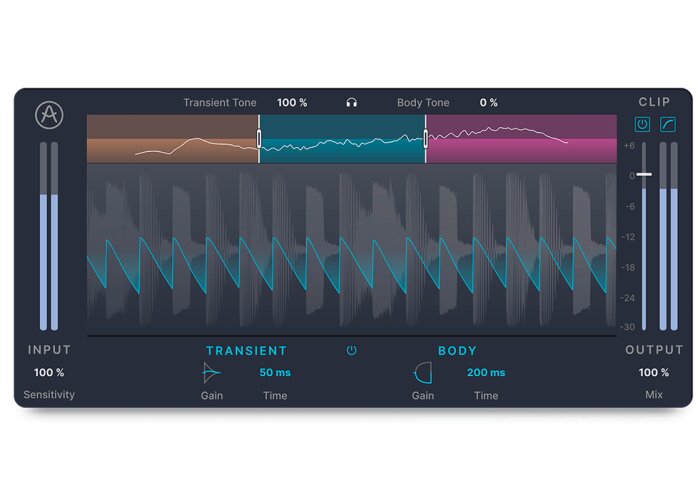Click the Sensitivity label
Screen dimensions: 700x488
(49, 395)
